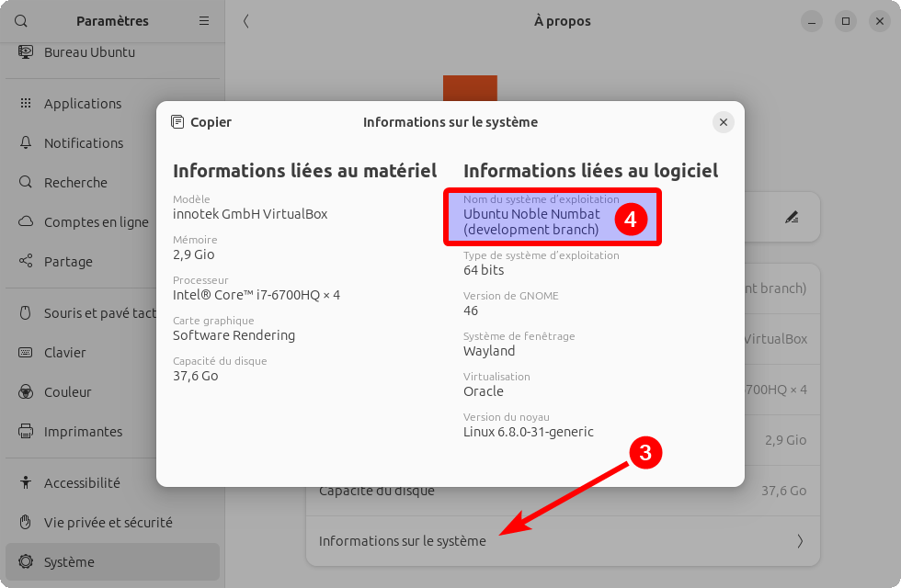Click the processor value Intel Core i7-6700HQ × 4

[x=257, y=295]
